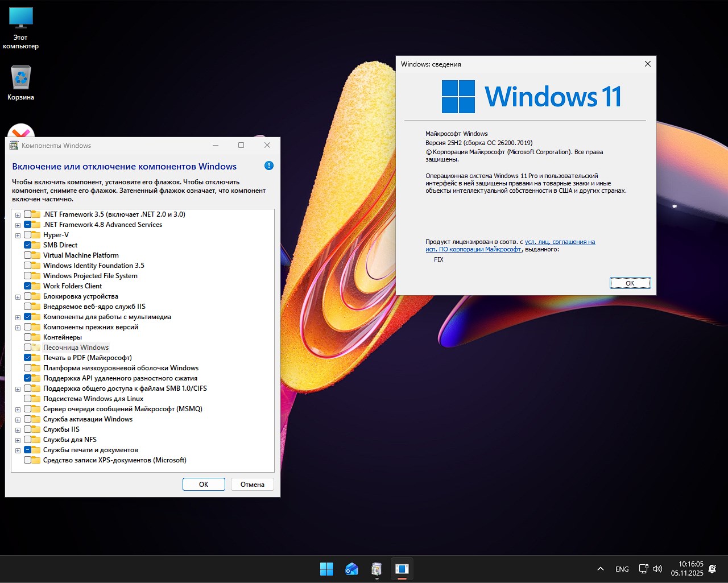Show hidden system tray icons
The image size is (728, 583).
[600, 569]
